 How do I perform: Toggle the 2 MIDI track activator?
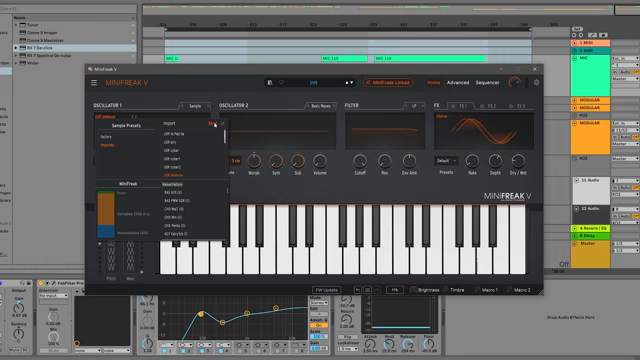point(574,51)
